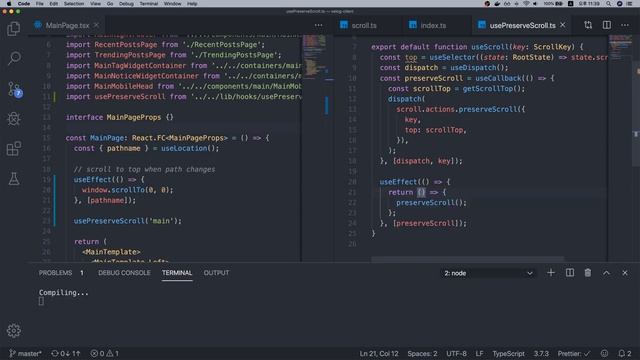Viewport: 640px width, 360px height.
Task: Click 'interface MainPageProps' line
Action: 119,117
